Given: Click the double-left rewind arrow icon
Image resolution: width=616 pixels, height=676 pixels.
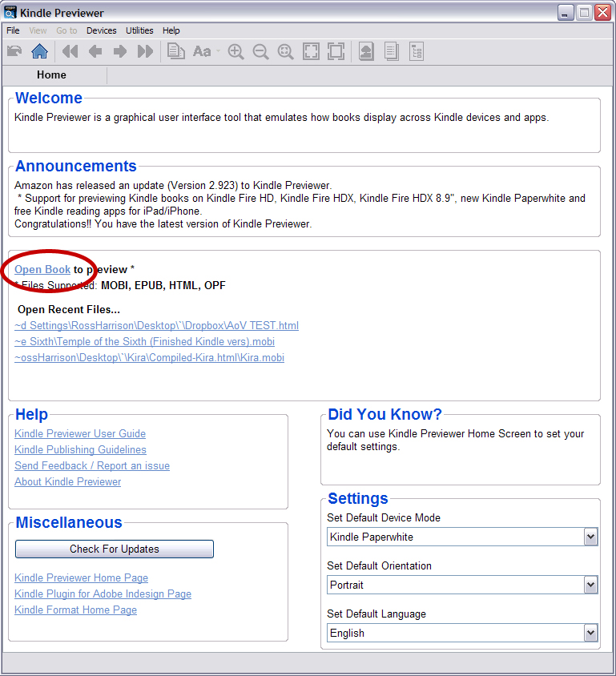Looking at the screenshot, I should pos(70,51).
